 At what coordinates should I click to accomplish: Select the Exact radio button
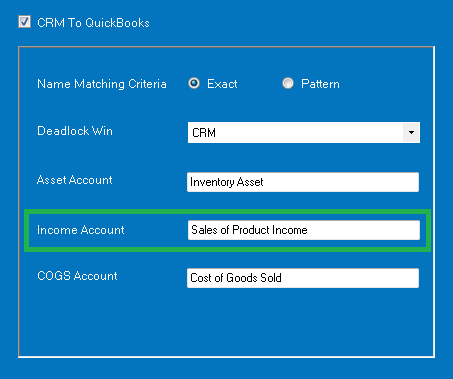pyautogui.click(x=194, y=83)
